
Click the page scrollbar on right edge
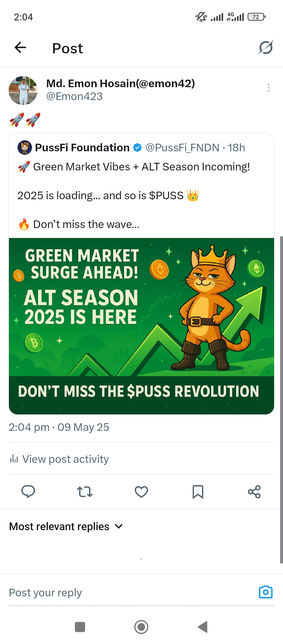pyautogui.click(x=281, y=400)
